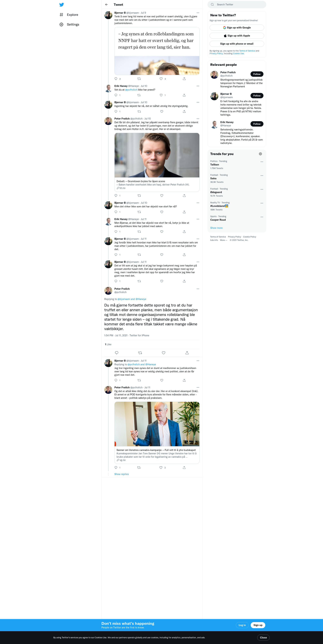Open Trends for you settings gear

coord(260,154)
